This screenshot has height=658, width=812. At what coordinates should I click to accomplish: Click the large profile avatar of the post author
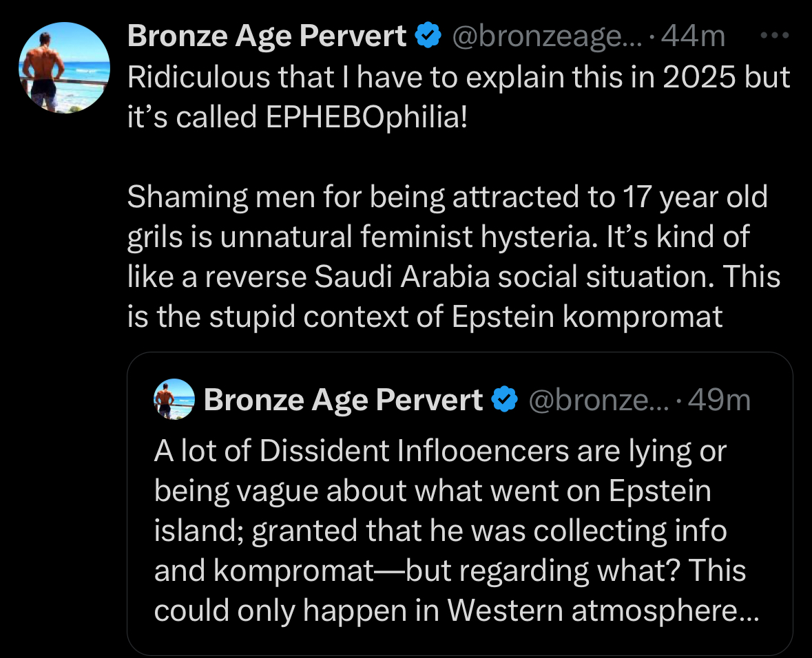pyautogui.click(x=65, y=67)
